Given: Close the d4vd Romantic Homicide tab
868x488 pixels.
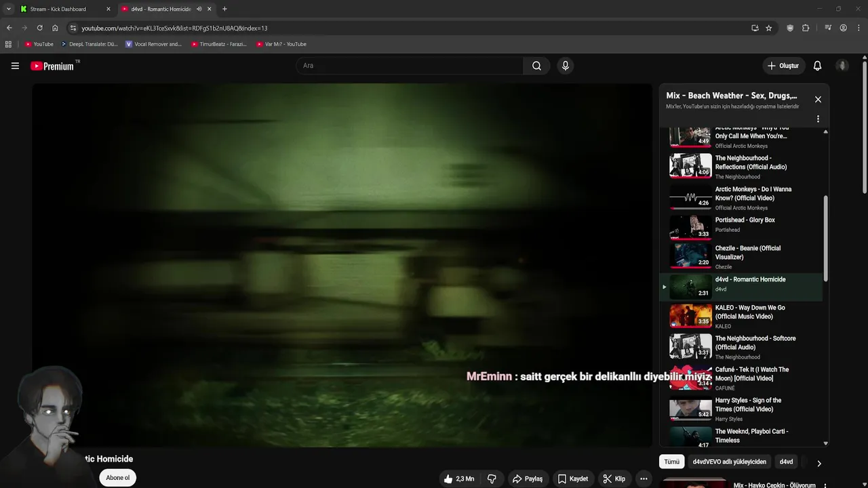Looking at the screenshot, I should pyautogui.click(x=209, y=9).
